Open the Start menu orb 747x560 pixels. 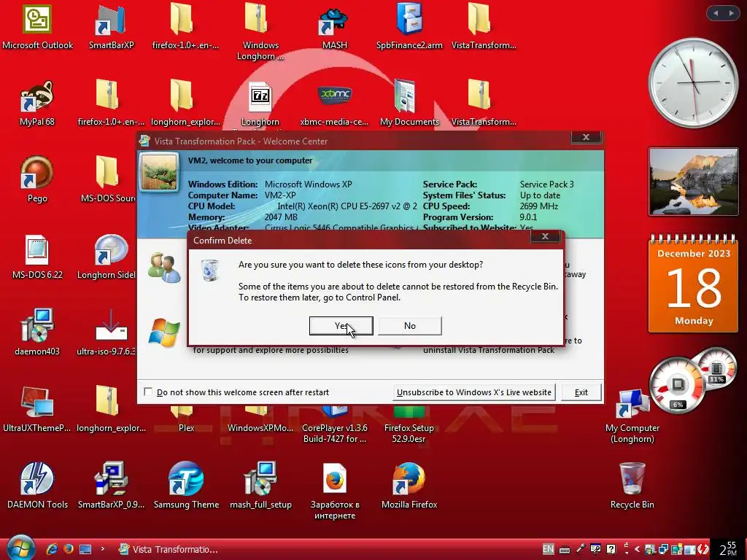point(20,548)
